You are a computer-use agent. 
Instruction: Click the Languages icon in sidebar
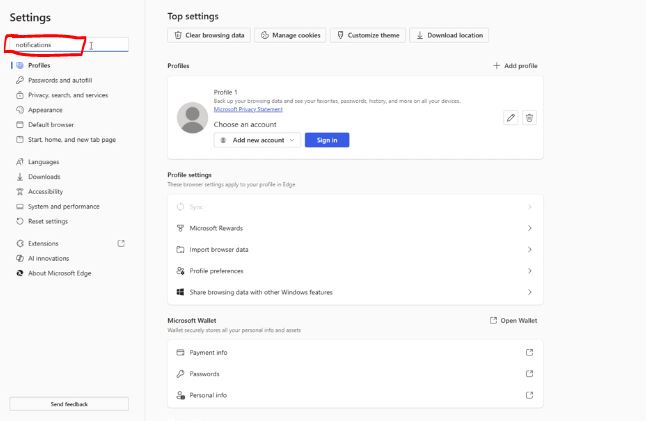(x=19, y=161)
